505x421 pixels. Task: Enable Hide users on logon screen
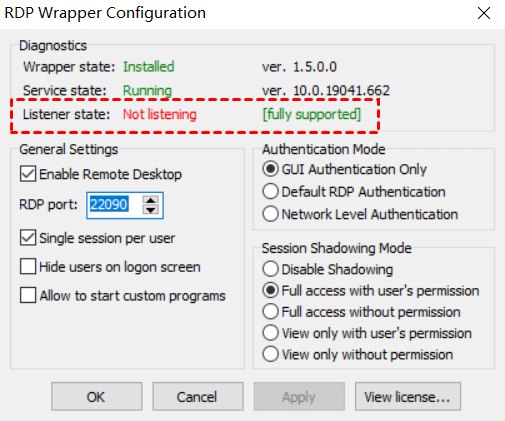pos(28,267)
